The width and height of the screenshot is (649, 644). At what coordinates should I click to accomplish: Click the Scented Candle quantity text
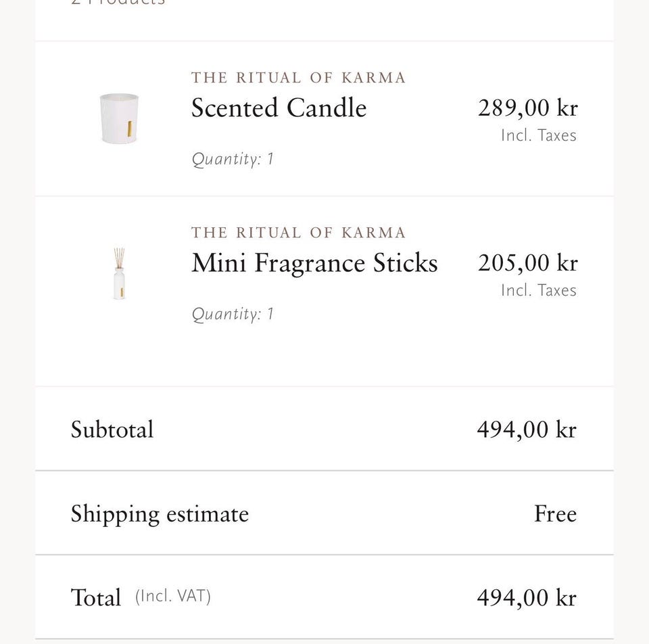233,159
